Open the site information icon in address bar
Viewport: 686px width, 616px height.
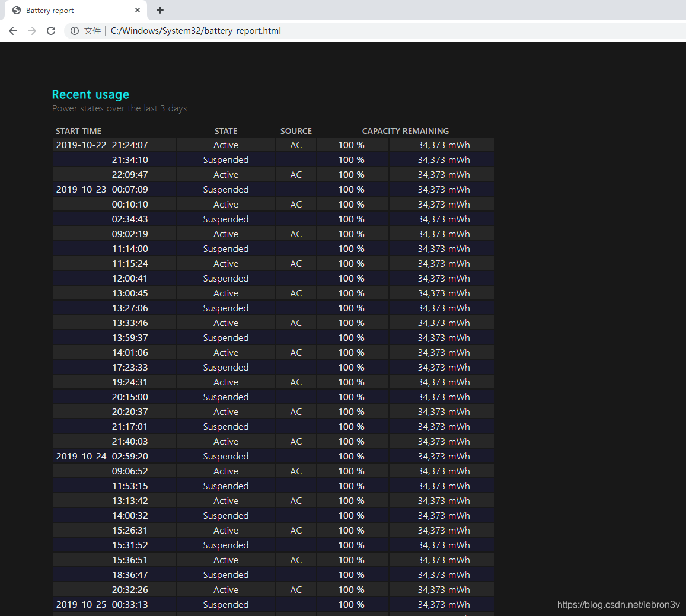[75, 31]
